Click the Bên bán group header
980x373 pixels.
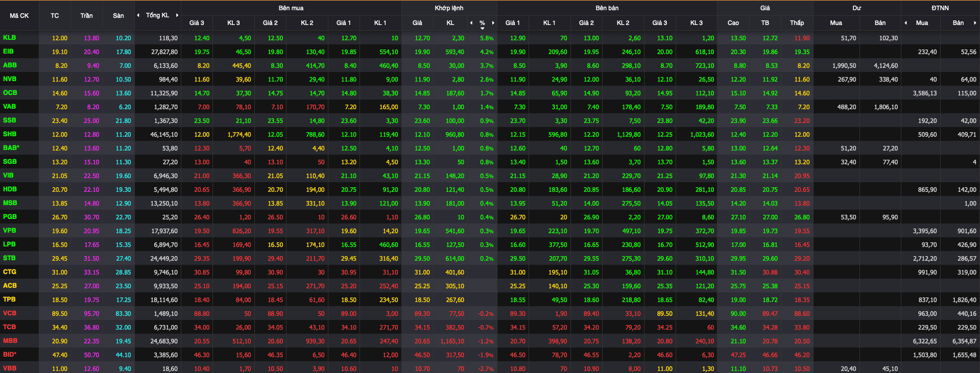[x=607, y=8]
